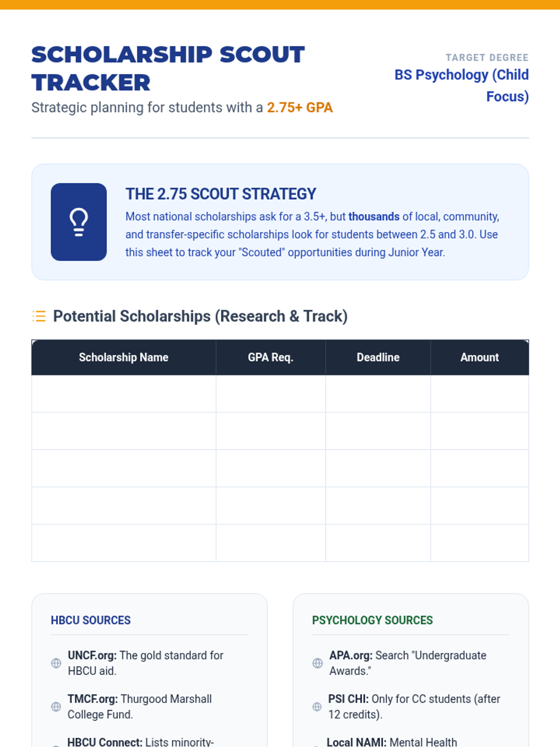Click the Scholarship Name column header
Viewport: 560px width, 747px height.
click(124, 357)
